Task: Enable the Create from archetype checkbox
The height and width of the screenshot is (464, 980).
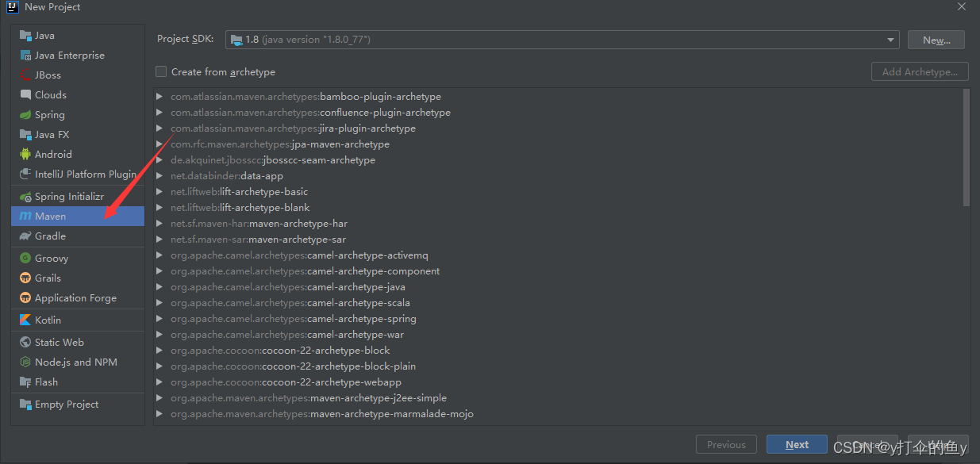Action: point(161,71)
